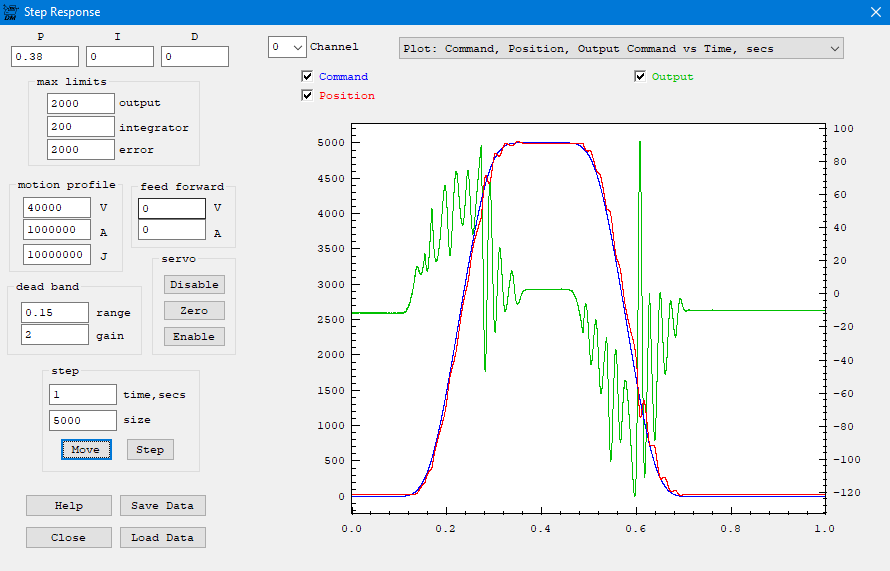This screenshot has height=571, width=890.
Task: Click the Step Response app icon in title bar
Action: [x=12, y=13]
